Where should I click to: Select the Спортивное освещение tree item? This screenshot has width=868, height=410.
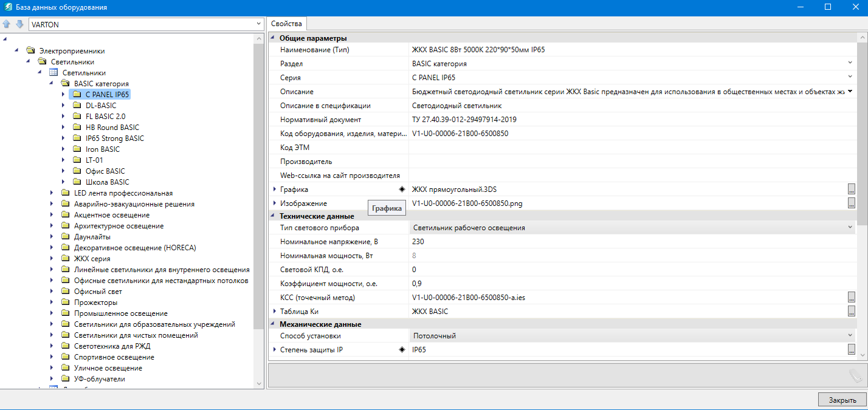coord(114,357)
